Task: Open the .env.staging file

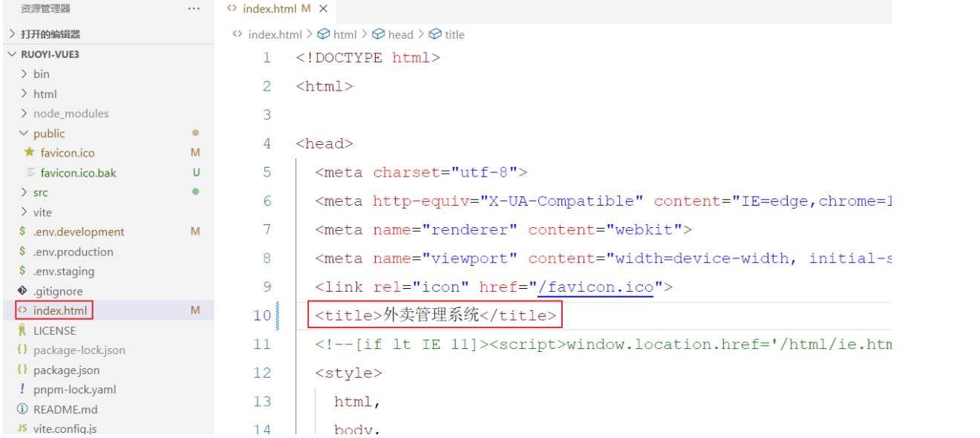Action: tap(64, 271)
